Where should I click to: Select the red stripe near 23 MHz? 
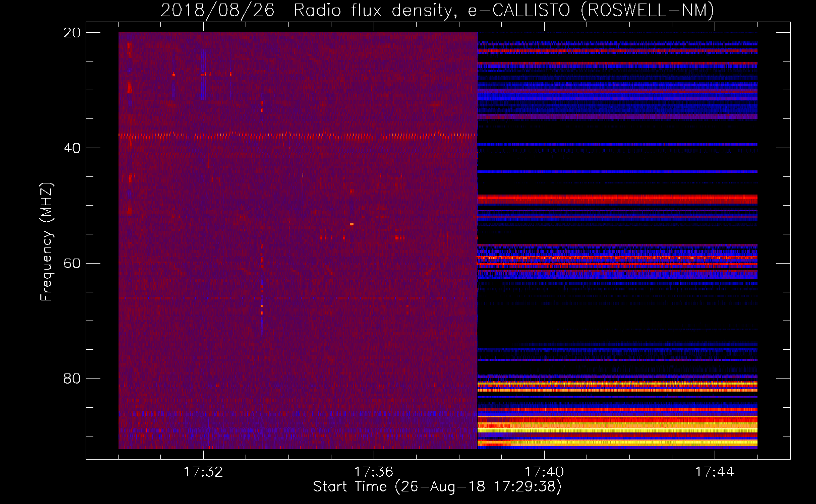617,51
